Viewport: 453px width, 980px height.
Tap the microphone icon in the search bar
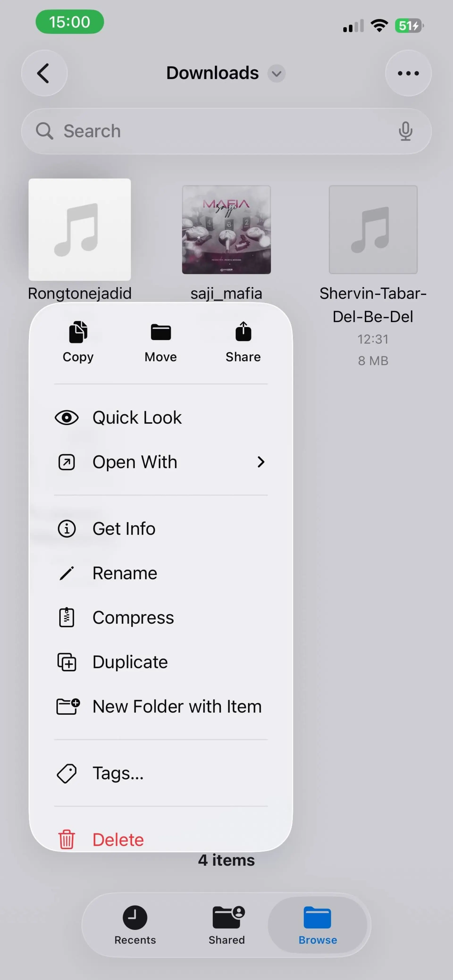point(405,131)
